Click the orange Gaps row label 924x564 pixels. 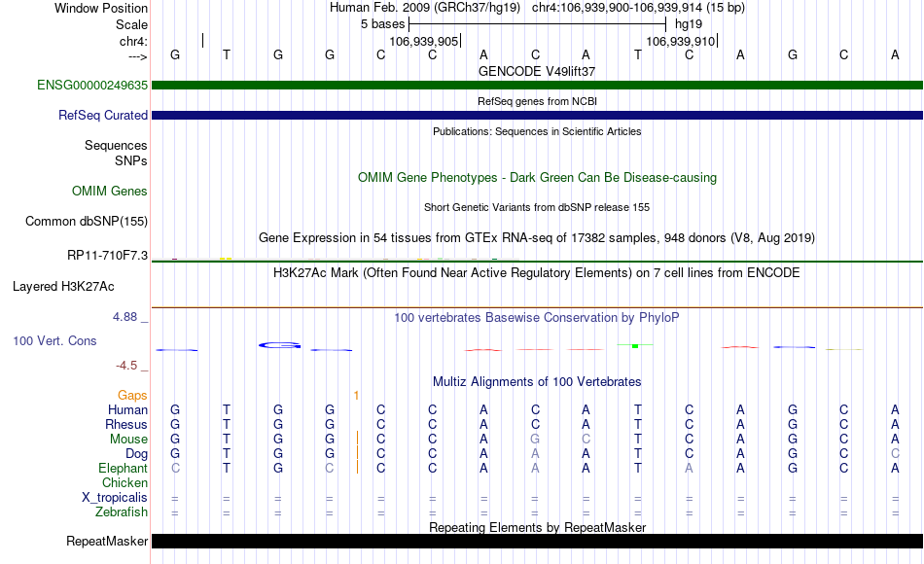click(x=132, y=396)
